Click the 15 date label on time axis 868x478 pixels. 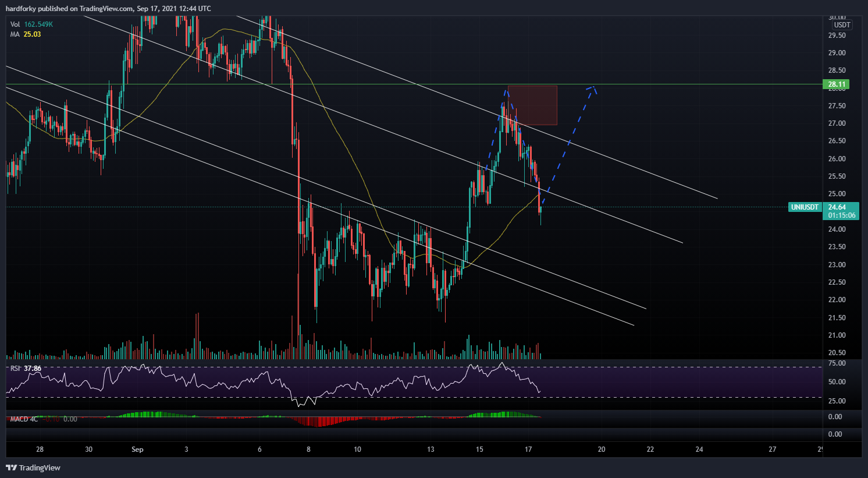(479, 449)
